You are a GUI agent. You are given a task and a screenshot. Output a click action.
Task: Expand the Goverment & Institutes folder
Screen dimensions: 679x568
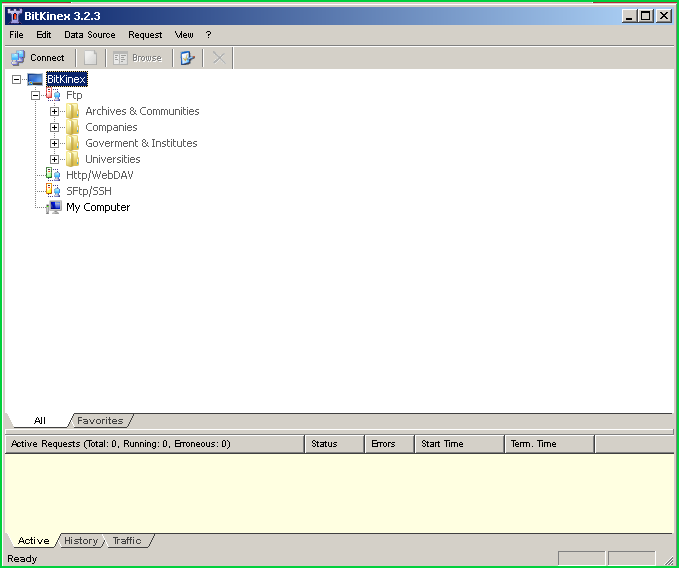[x=55, y=143]
